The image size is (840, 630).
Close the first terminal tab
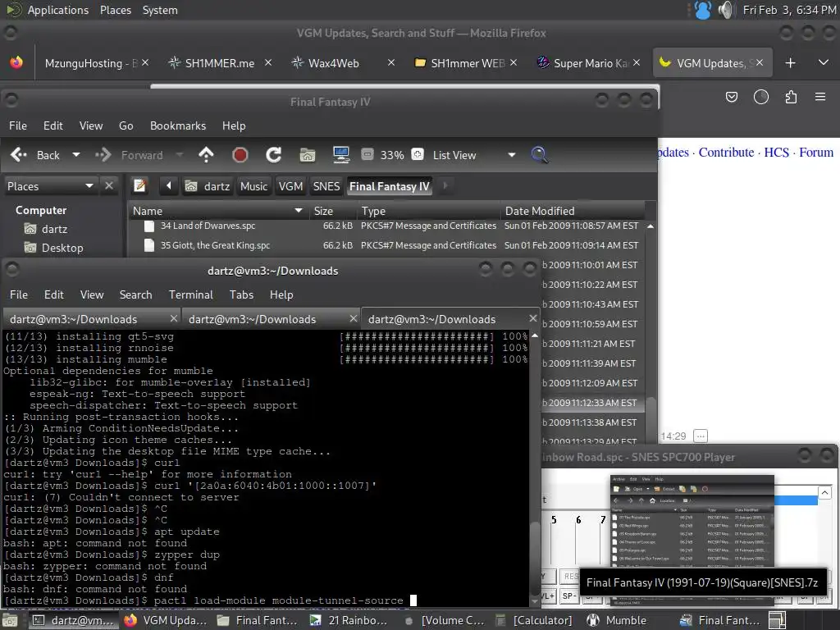pos(174,319)
